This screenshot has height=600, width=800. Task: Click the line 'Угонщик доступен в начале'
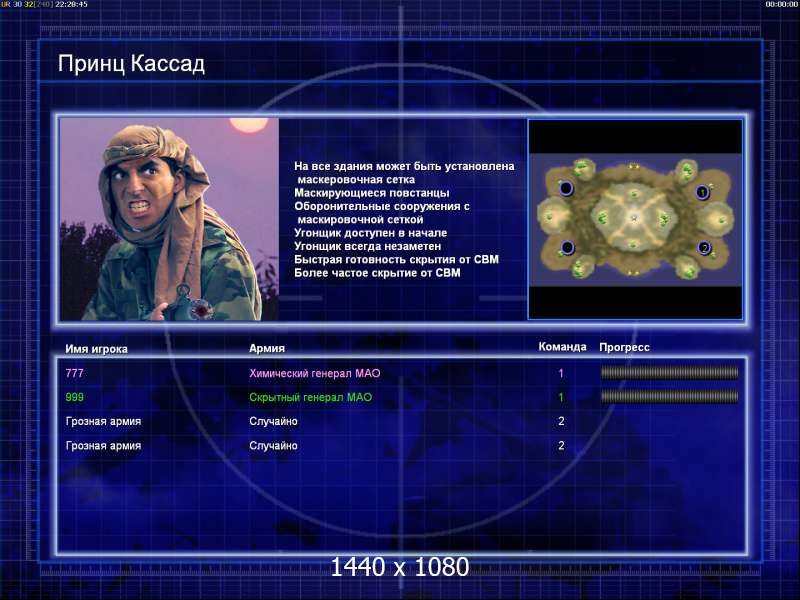pos(370,233)
